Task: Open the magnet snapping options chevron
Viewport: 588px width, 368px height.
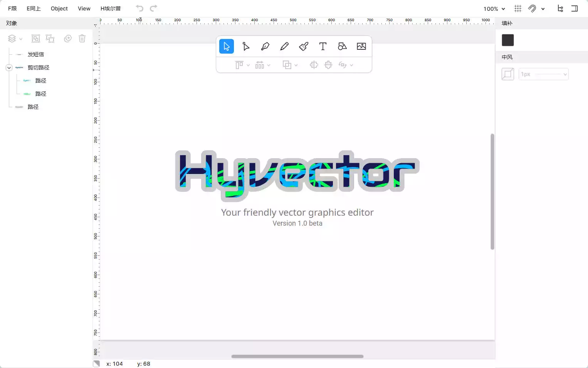Action: (x=543, y=8)
